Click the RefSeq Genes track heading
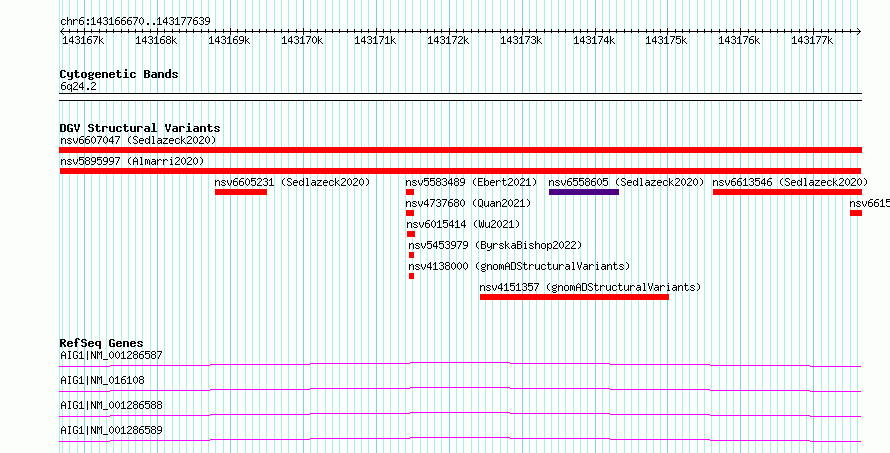Viewport: 890px width, 453px height. coord(101,343)
